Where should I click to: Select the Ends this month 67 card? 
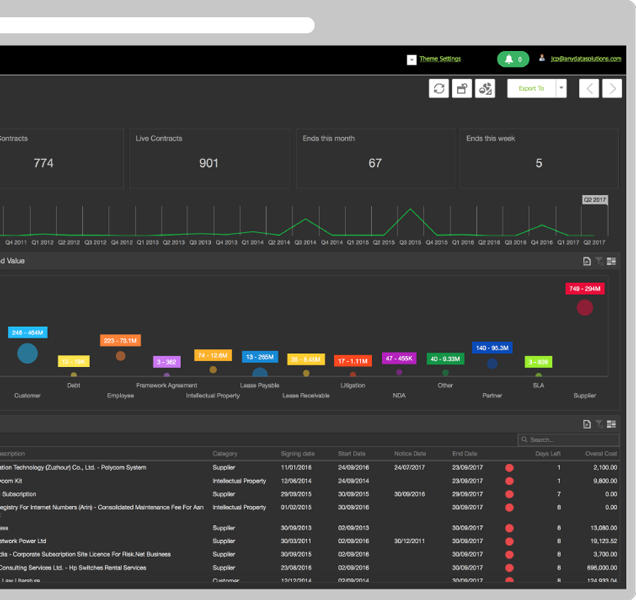pyautogui.click(x=375, y=158)
